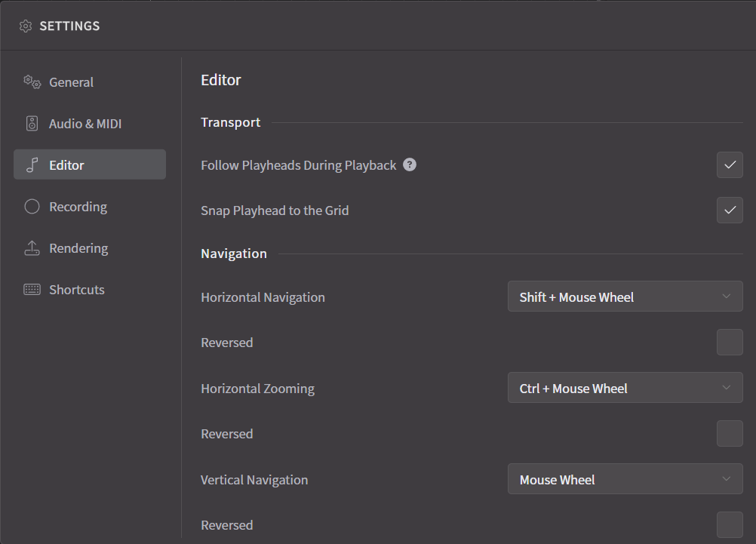Click the Editor music note icon

32,165
